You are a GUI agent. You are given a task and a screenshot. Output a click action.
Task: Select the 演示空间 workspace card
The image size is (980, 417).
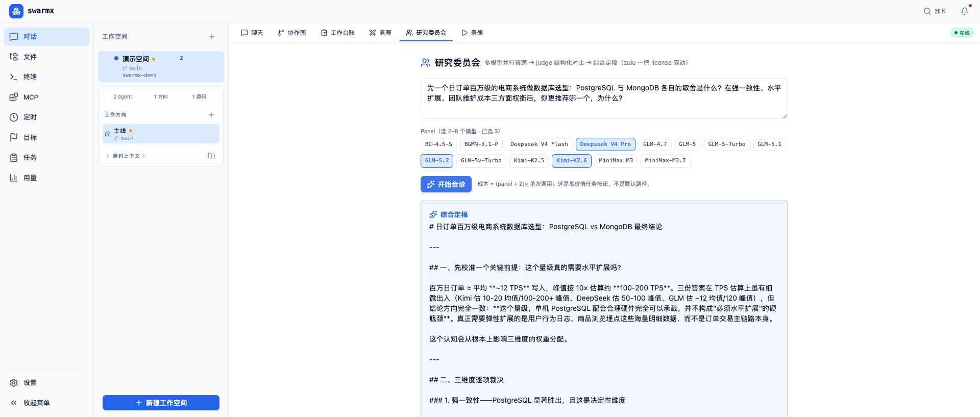pyautogui.click(x=161, y=66)
